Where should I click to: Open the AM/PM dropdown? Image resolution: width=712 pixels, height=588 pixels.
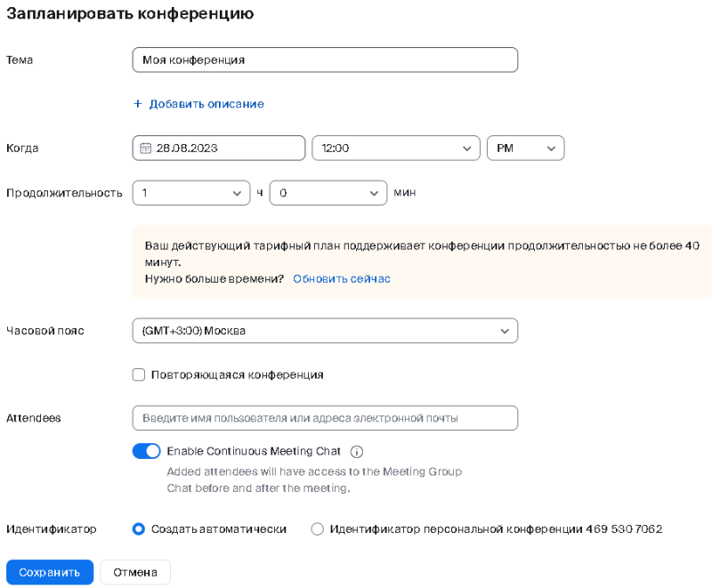click(525, 148)
